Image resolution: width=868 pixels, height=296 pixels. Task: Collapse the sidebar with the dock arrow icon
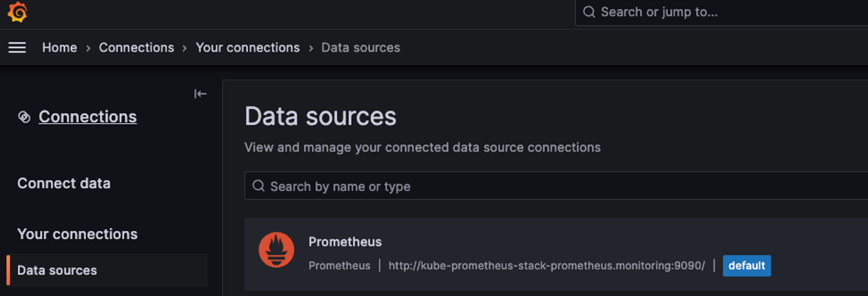200,94
